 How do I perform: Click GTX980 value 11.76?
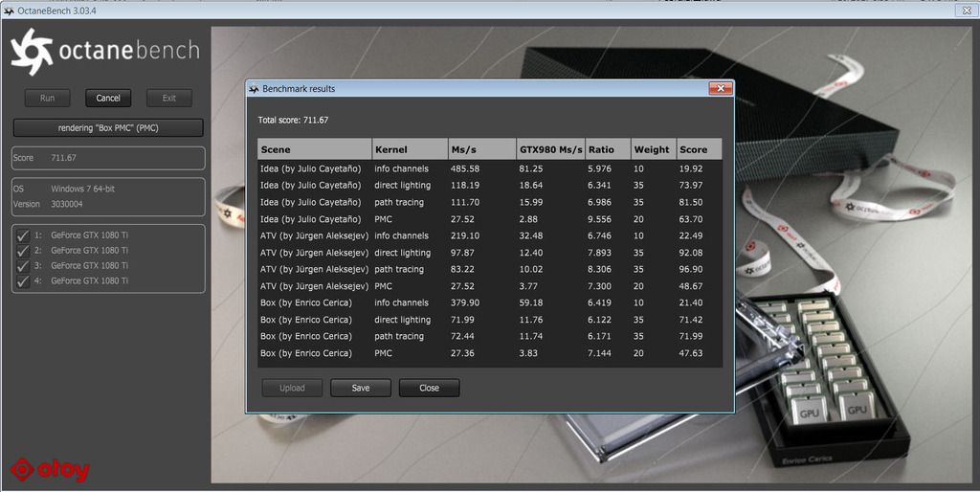point(530,320)
